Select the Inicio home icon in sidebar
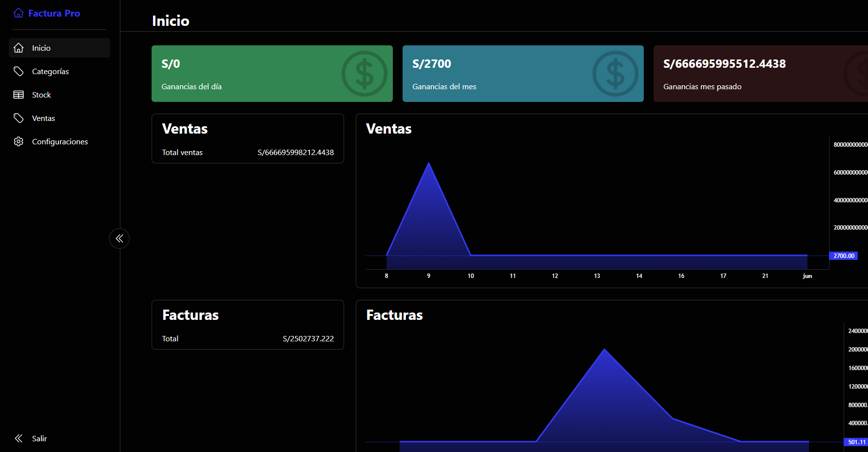 (19, 47)
